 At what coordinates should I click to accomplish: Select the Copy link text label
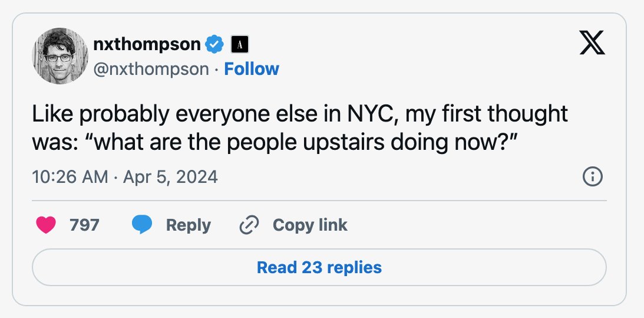(310, 225)
